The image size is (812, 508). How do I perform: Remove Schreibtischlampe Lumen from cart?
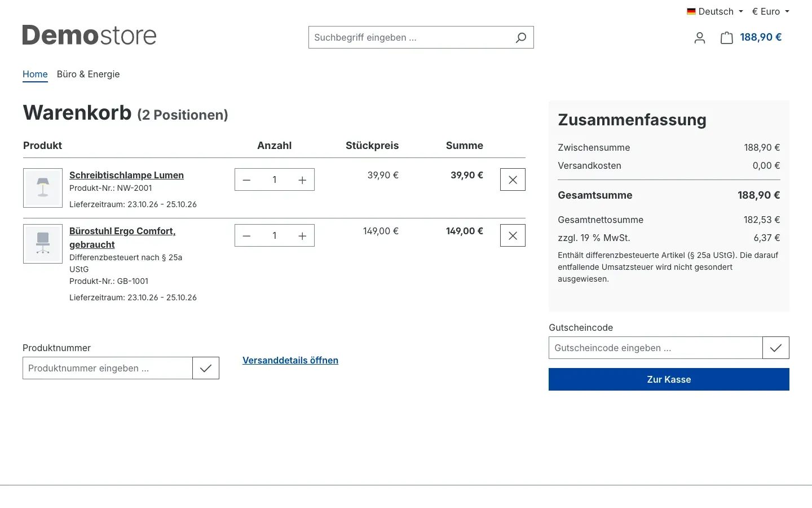coord(513,179)
